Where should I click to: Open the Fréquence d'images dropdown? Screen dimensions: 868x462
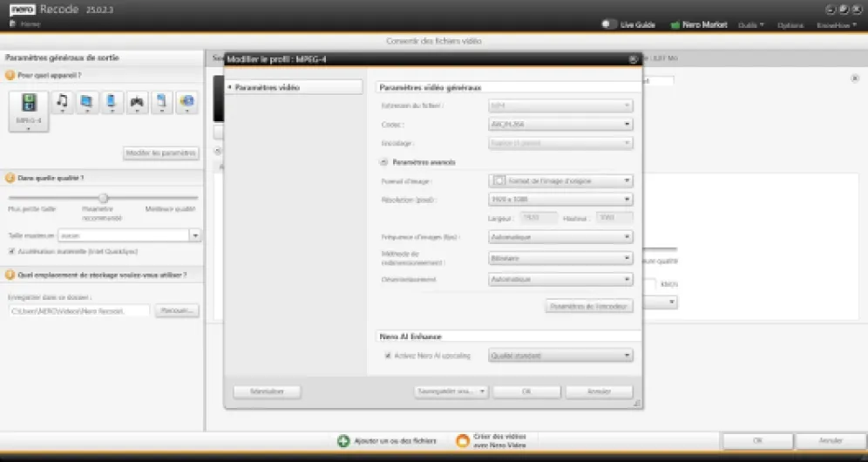(x=560, y=237)
